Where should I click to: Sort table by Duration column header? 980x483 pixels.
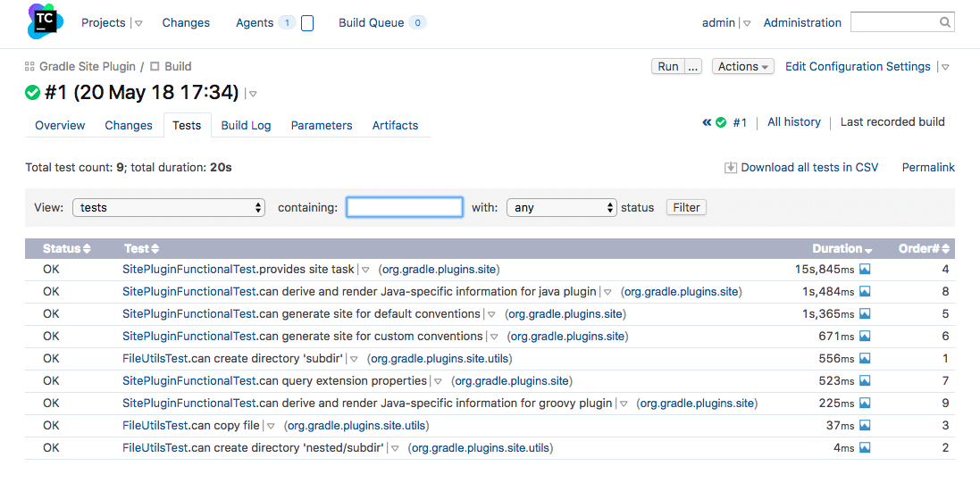(836, 249)
